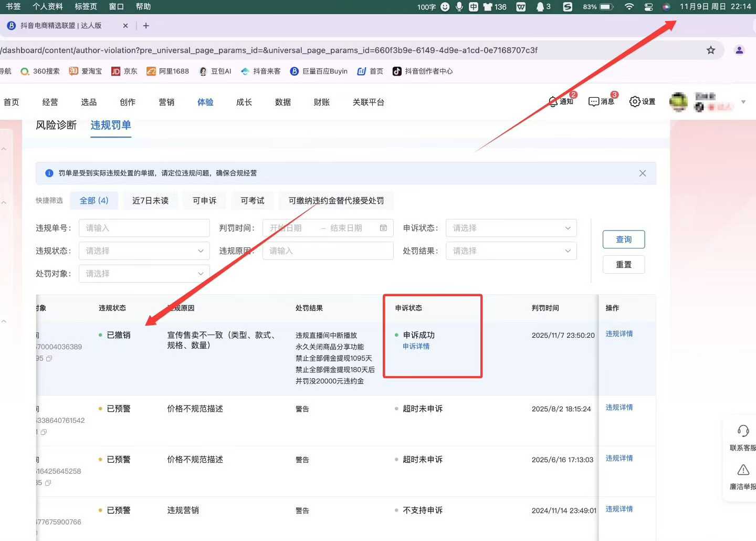Open the 申诉详情 link

click(x=416, y=347)
